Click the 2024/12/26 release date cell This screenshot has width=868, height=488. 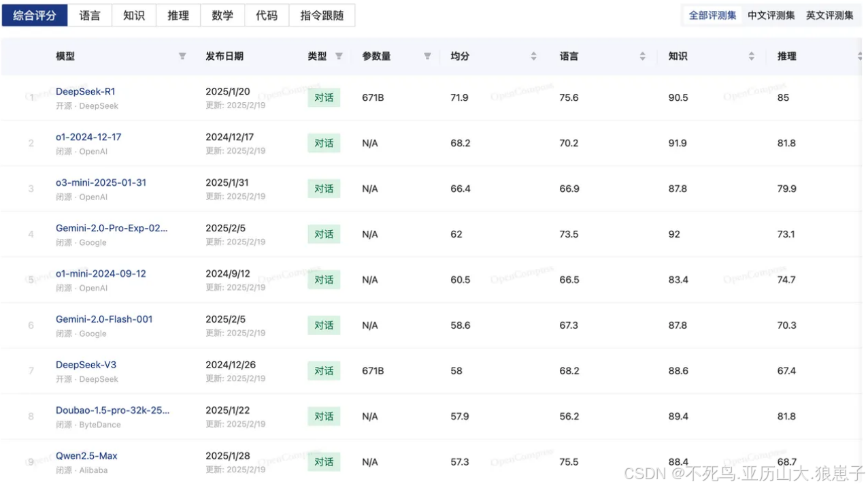click(231, 365)
